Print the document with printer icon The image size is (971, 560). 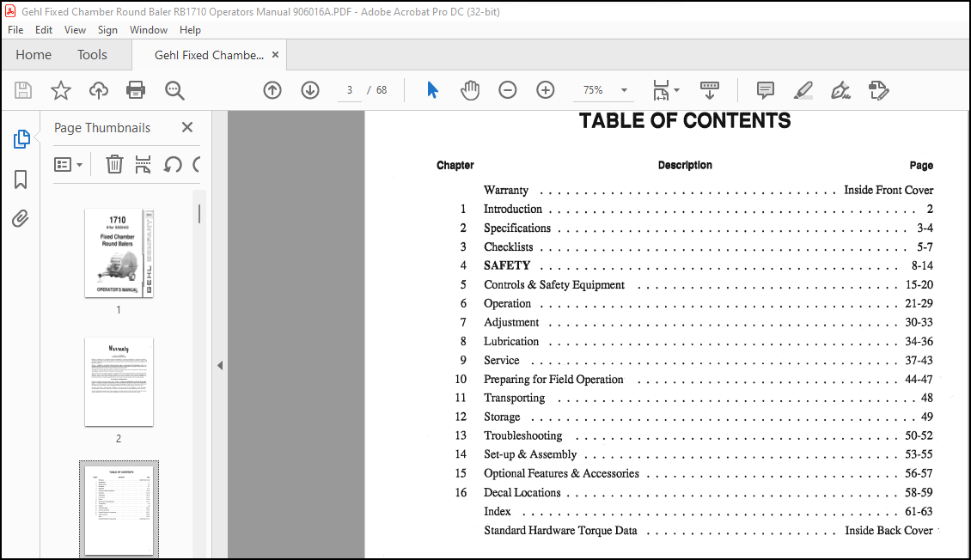point(136,90)
